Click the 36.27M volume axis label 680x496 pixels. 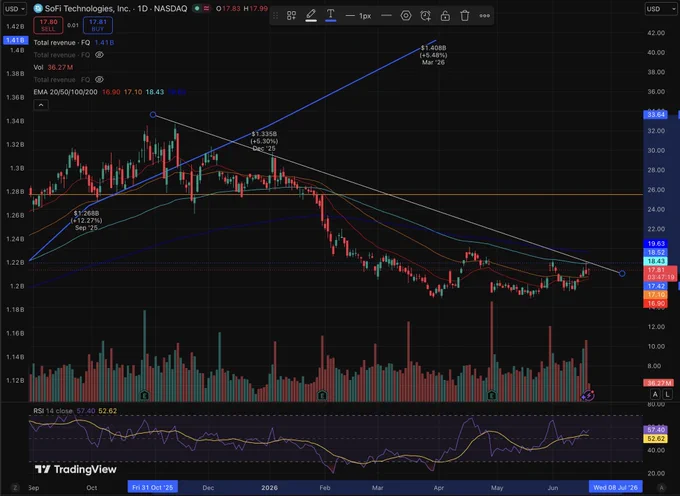(658, 383)
